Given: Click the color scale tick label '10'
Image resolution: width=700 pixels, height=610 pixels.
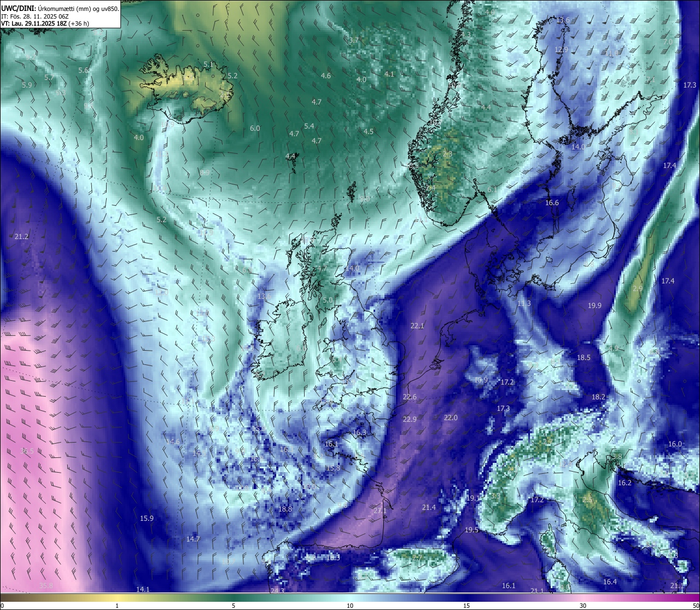Looking at the screenshot, I should tap(350, 606).
